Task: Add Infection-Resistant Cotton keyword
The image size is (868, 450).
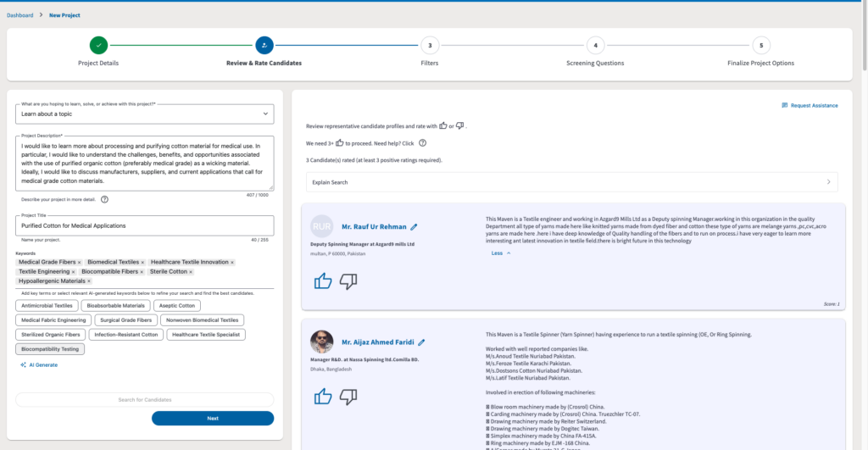Action: pos(126,334)
